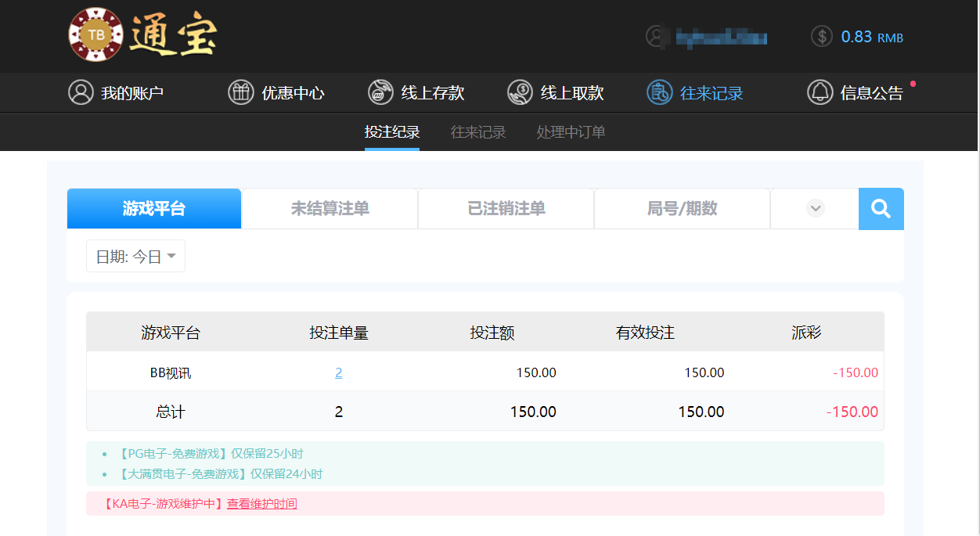
Task: Click the 线上取款 withdrawal icon
Action: (520, 92)
